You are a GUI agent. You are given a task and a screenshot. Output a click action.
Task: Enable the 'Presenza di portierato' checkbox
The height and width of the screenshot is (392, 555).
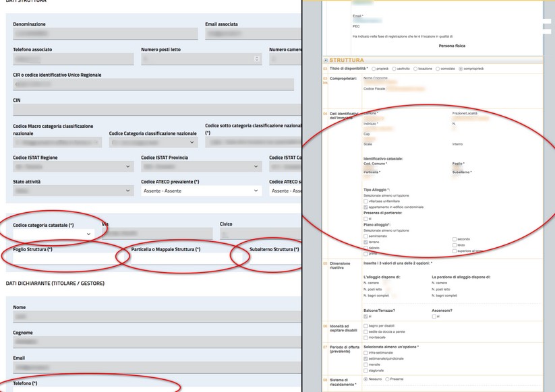coord(366,218)
